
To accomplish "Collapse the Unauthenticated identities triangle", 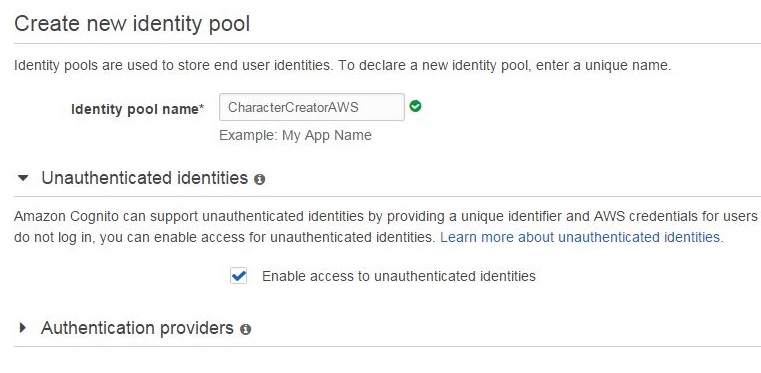I will click(22, 178).
